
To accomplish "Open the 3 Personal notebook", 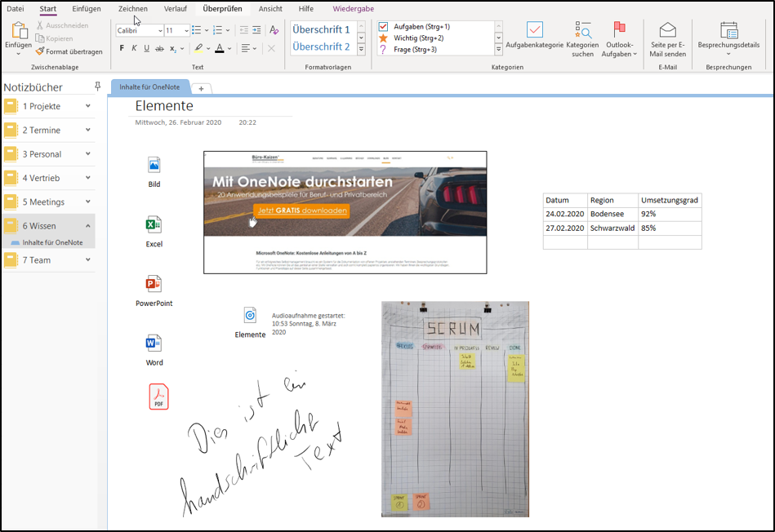I will [x=48, y=154].
